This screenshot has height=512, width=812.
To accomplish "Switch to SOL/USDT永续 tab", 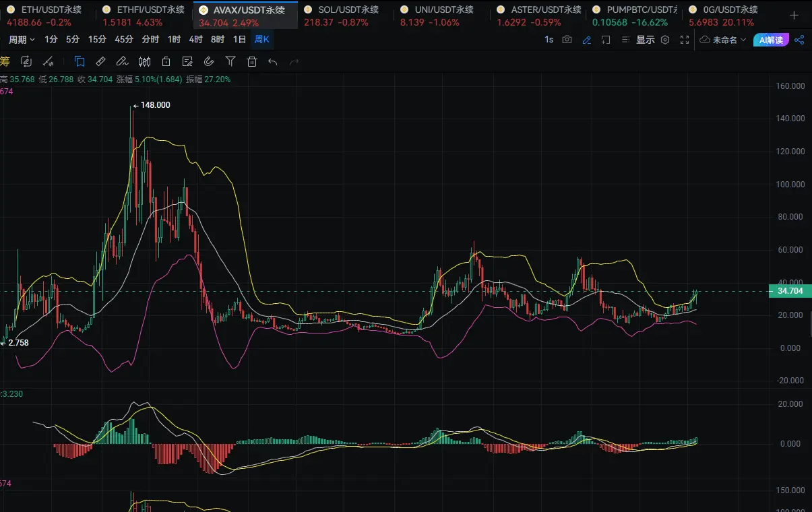I will [346, 15].
